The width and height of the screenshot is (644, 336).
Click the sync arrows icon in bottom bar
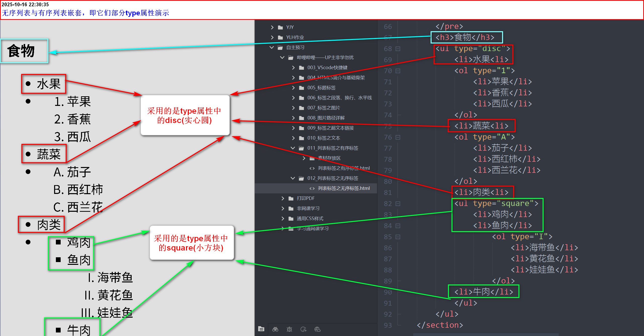pyautogui.click(x=304, y=329)
